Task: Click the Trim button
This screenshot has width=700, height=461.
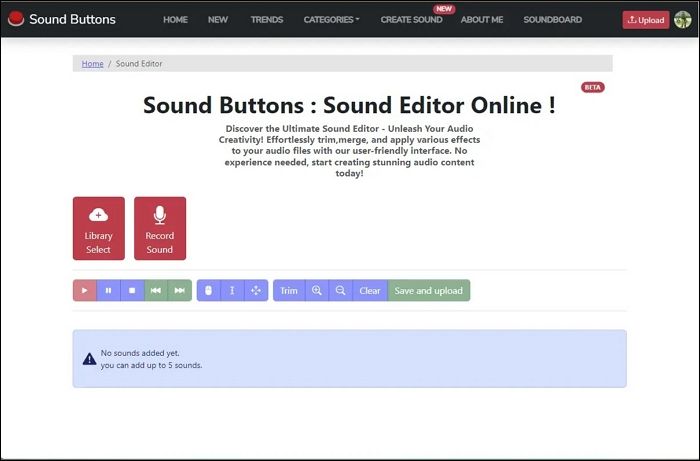Action: pos(289,291)
